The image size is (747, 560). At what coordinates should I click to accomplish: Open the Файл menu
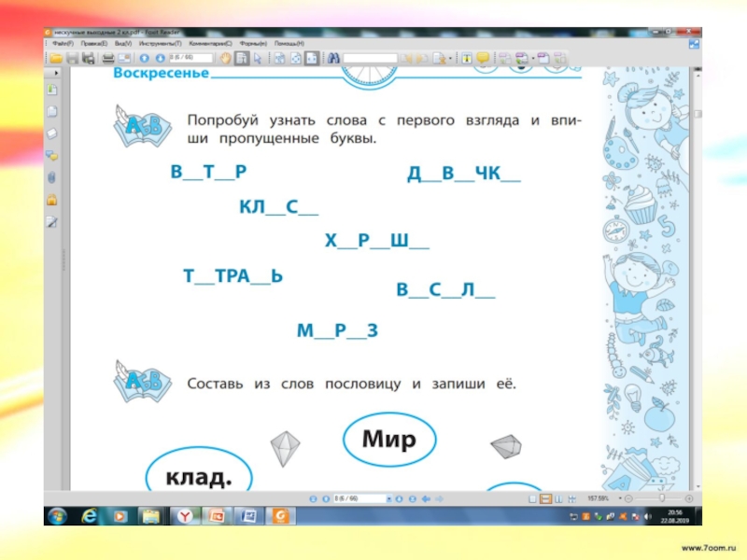63,43
